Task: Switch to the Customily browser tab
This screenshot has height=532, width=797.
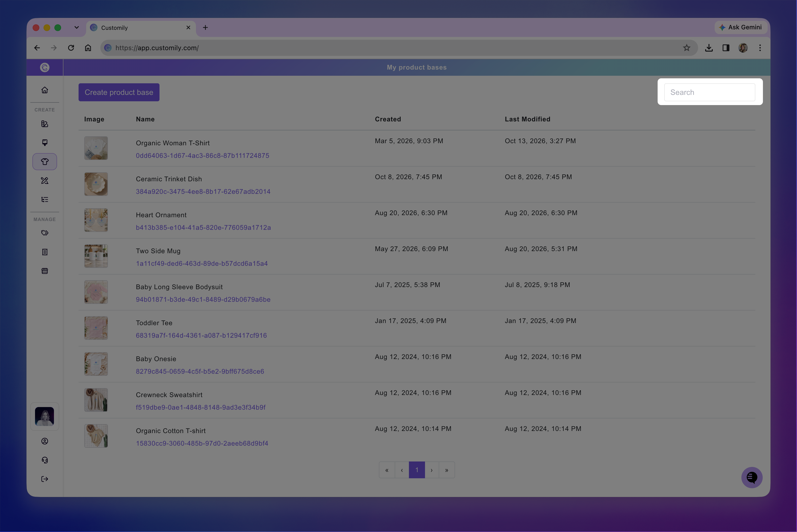Action: [141, 28]
